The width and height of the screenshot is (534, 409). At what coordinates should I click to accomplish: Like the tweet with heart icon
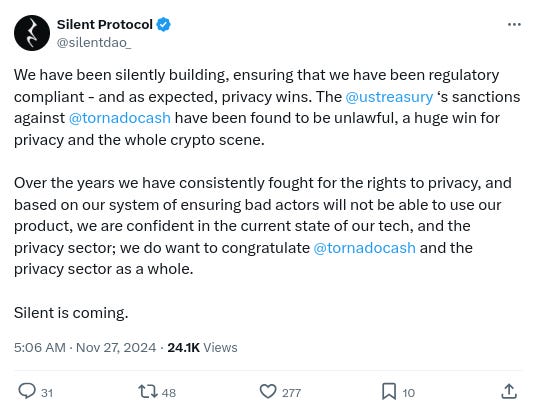[x=268, y=391]
